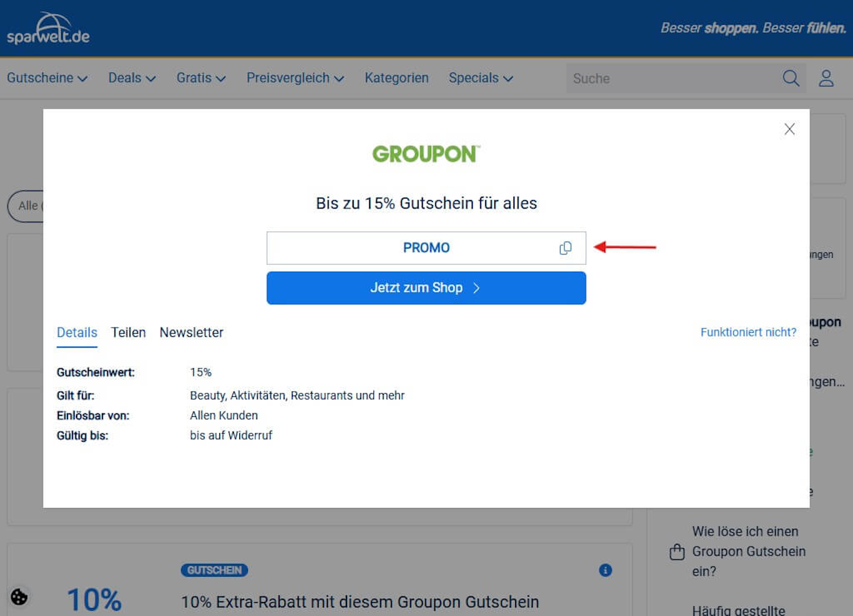Click the info icon on 10% coupon
The width and height of the screenshot is (853, 616).
[x=605, y=570]
